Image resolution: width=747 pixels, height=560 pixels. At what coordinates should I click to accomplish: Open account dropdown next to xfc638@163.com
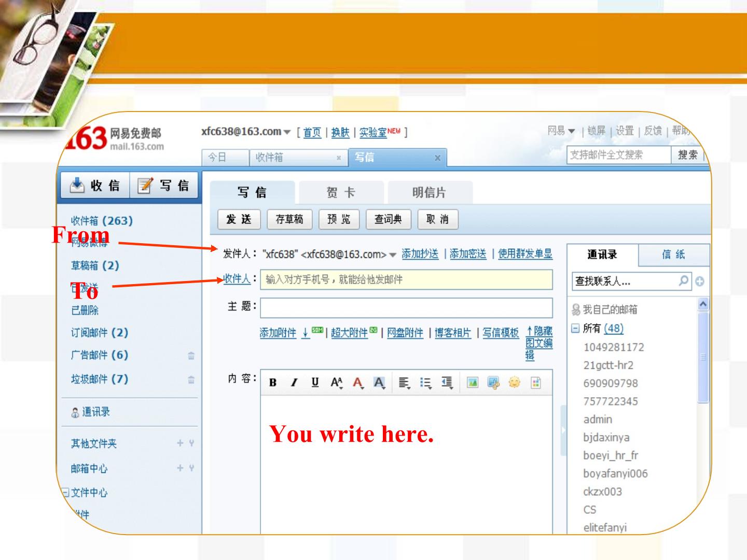pyautogui.click(x=287, y=132)
